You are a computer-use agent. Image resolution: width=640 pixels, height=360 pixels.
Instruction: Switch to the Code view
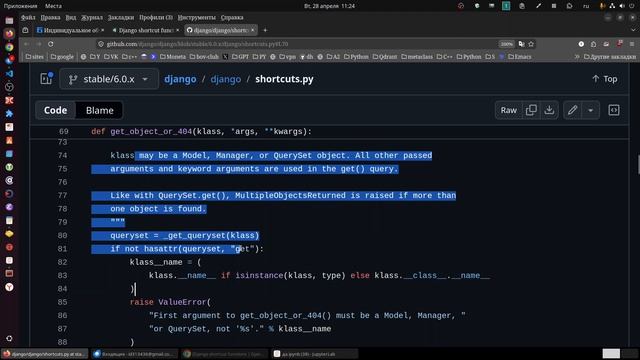tap(56, 110)
